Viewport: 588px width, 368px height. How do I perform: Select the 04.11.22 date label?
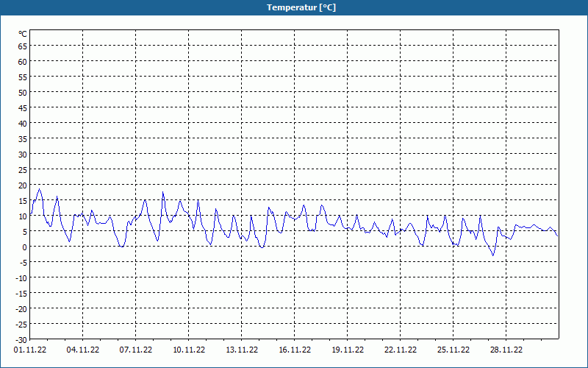[x=83, y=350]
